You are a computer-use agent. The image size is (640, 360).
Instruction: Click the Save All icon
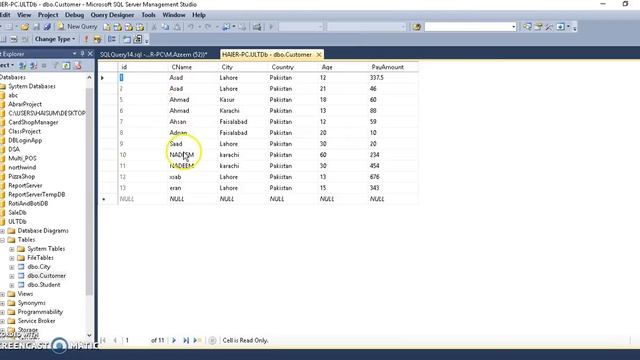47,27
